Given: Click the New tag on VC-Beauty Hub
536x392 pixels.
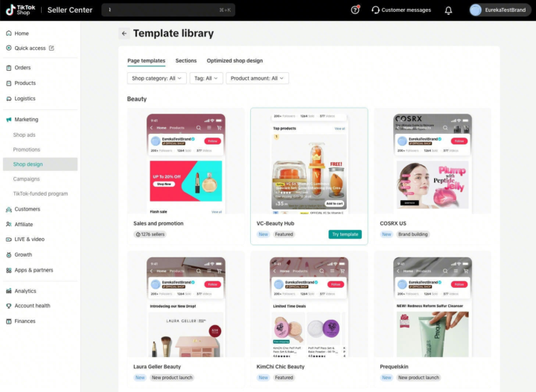Looking at the screenshot, I should pyautogui.click(x=264, y=234).
